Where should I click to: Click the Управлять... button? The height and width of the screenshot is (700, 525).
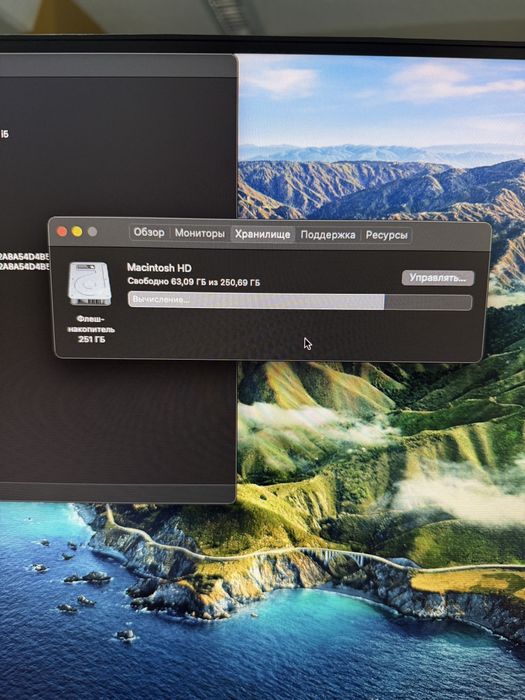click(x=438, y=278)
